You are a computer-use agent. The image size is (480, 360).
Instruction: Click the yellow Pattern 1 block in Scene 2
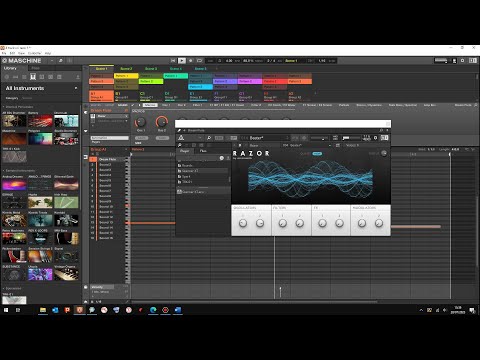click(126, 76)
